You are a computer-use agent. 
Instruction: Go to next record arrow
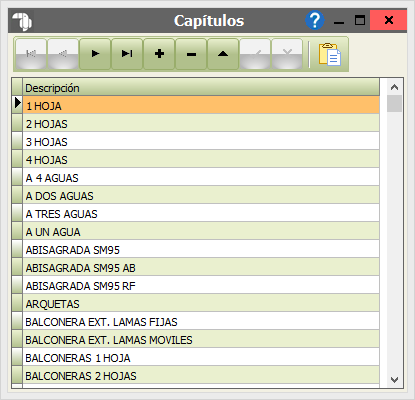coord(95,54)
